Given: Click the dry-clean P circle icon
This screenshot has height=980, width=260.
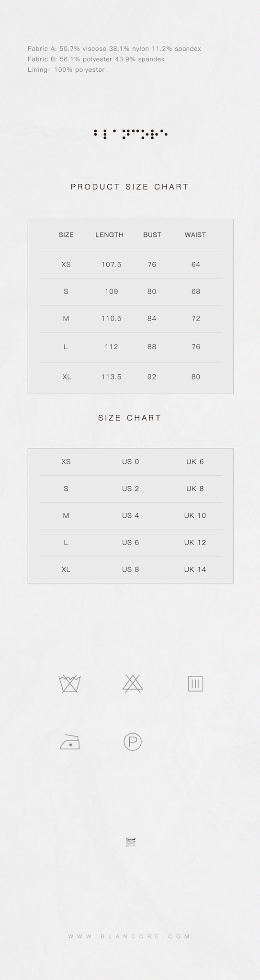Looking at the screenshot, I should 133,742.
